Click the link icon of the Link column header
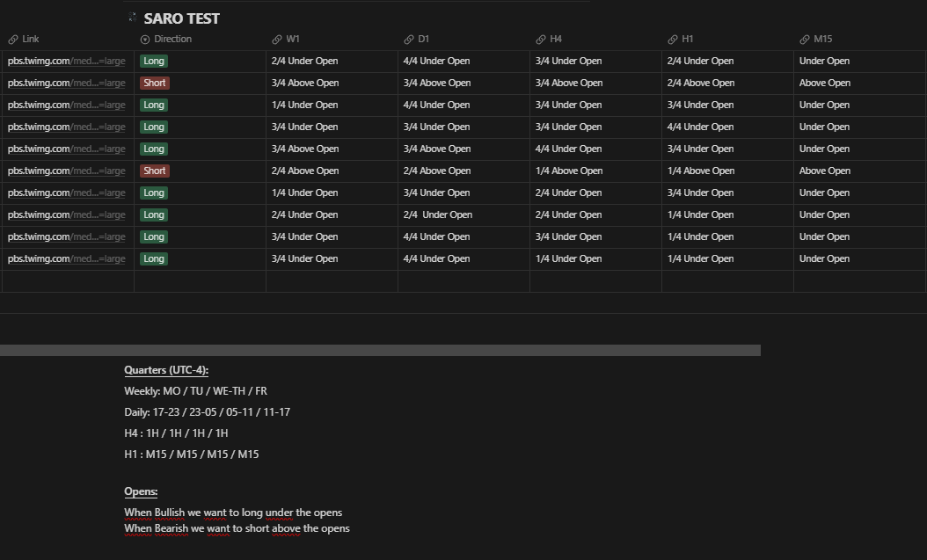This screenshot has height=560, width=927. [x=13, y=40]
